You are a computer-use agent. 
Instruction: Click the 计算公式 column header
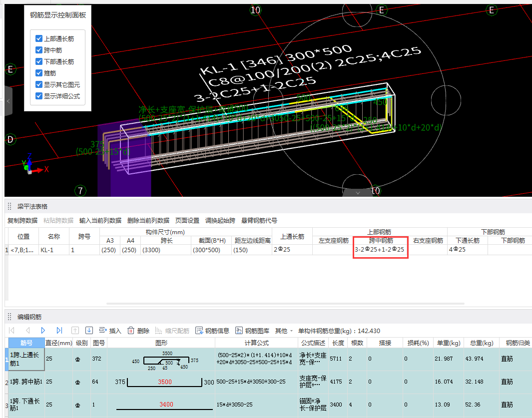click(256, 343)
